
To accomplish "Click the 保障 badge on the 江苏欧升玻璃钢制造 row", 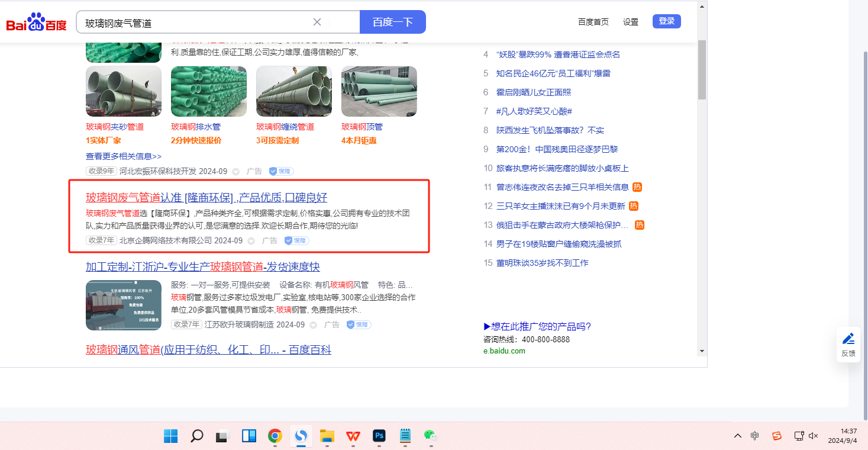I will (x=359, y=324).
